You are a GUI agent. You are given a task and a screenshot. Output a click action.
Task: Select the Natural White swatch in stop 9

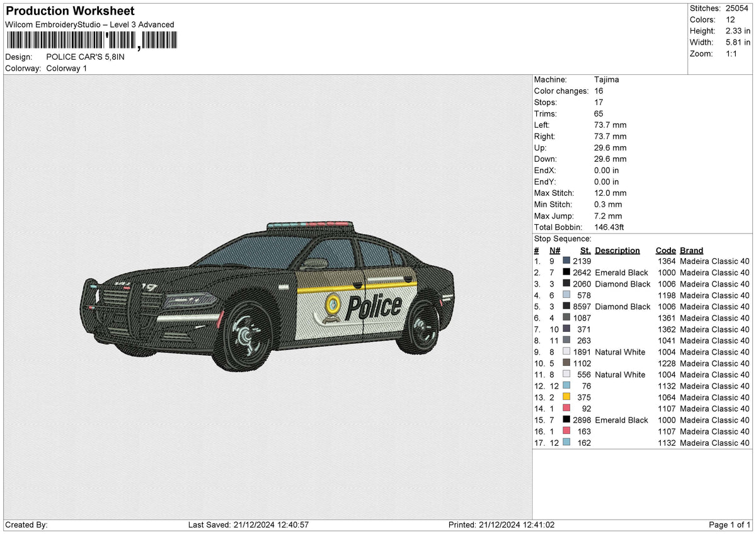coord(566,351)
